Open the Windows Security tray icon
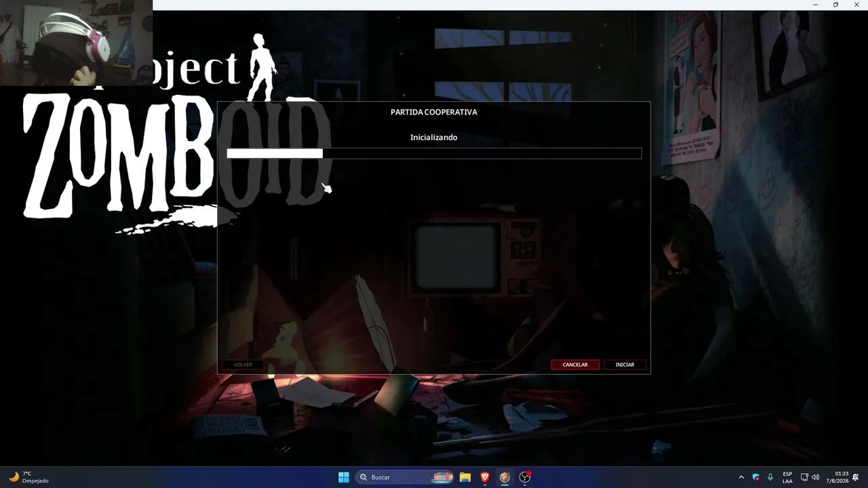The height and width of the screenshot is (488, 868). [756, 477]
